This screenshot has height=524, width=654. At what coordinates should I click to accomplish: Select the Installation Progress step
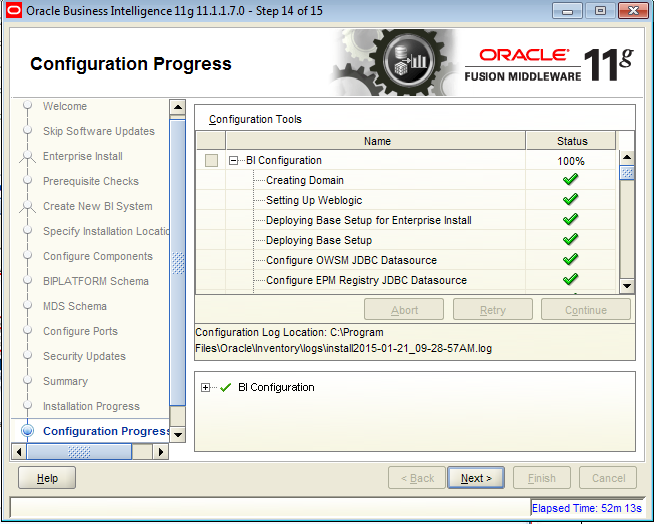[x=91, y=406]
